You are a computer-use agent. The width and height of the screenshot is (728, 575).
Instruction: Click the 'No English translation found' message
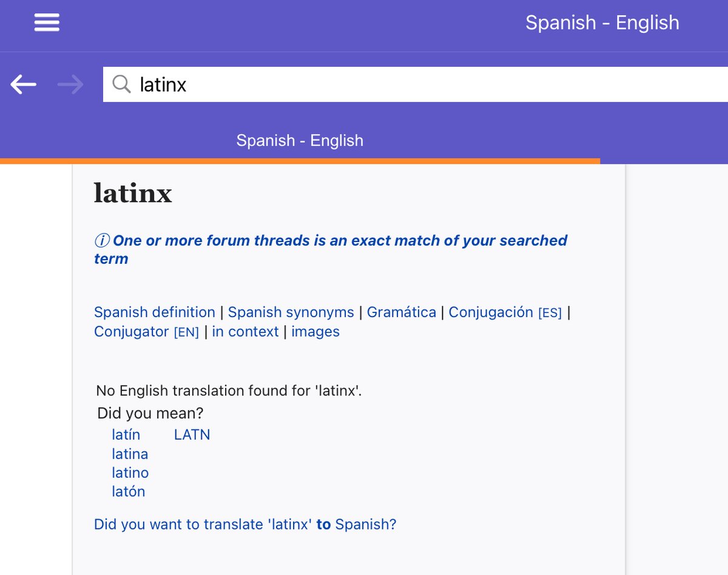click(x=229, y=391)
